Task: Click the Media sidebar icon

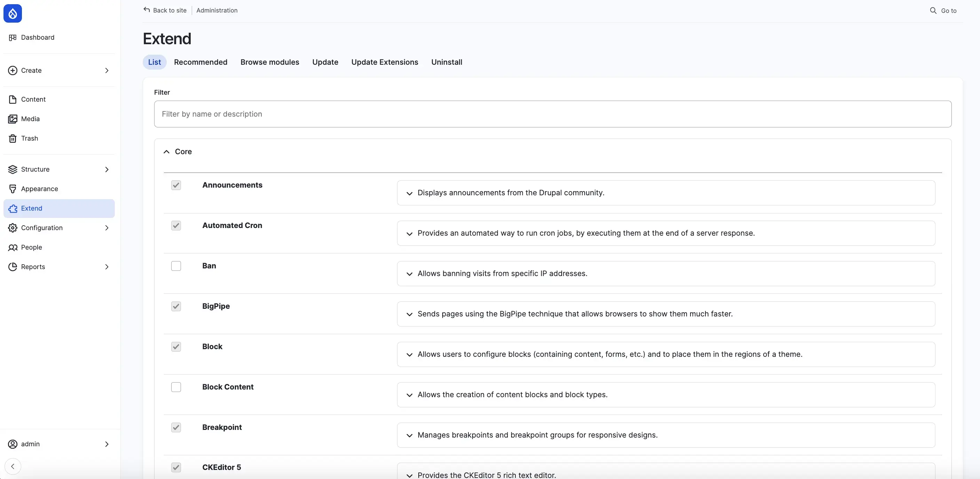Action: [x=13, y=119]
